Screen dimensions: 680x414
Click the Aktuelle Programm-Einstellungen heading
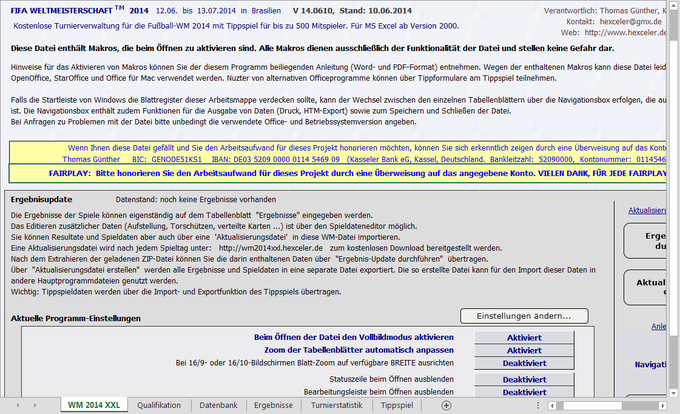coord(76,318)
